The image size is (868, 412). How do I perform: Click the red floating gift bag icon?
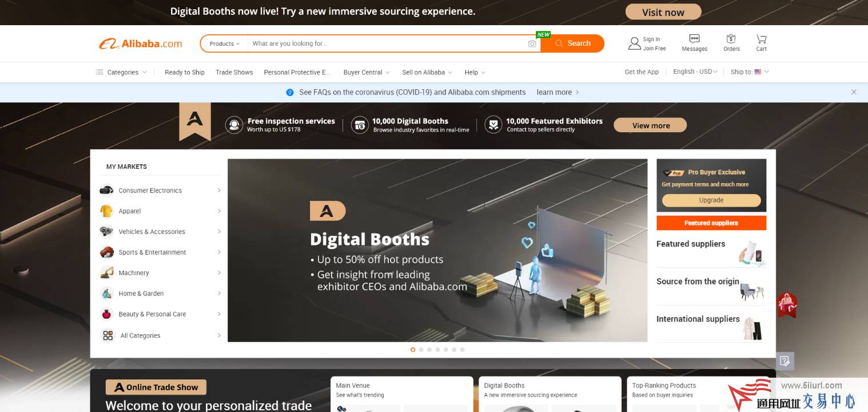pos(787,304)
